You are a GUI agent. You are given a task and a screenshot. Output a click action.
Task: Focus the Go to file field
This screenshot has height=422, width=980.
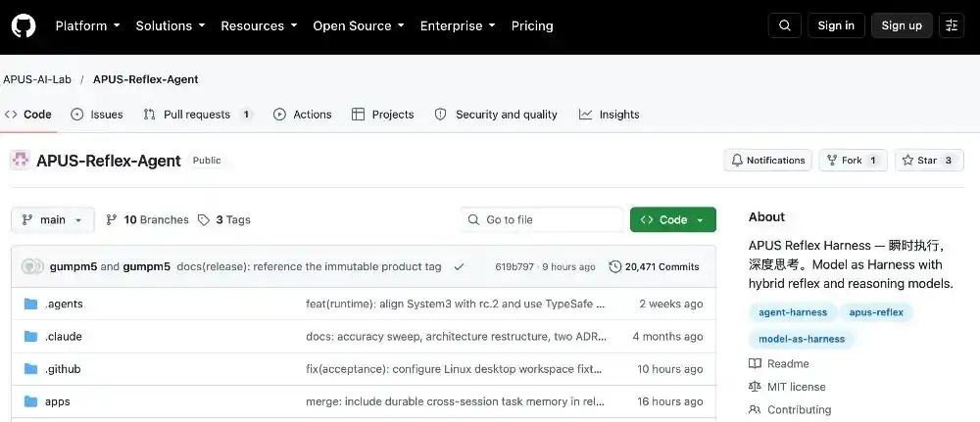coord(542,219)
